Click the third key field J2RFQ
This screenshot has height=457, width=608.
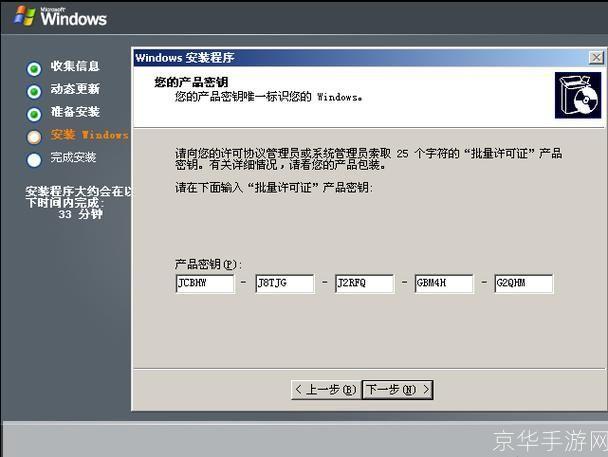point(364,283)
